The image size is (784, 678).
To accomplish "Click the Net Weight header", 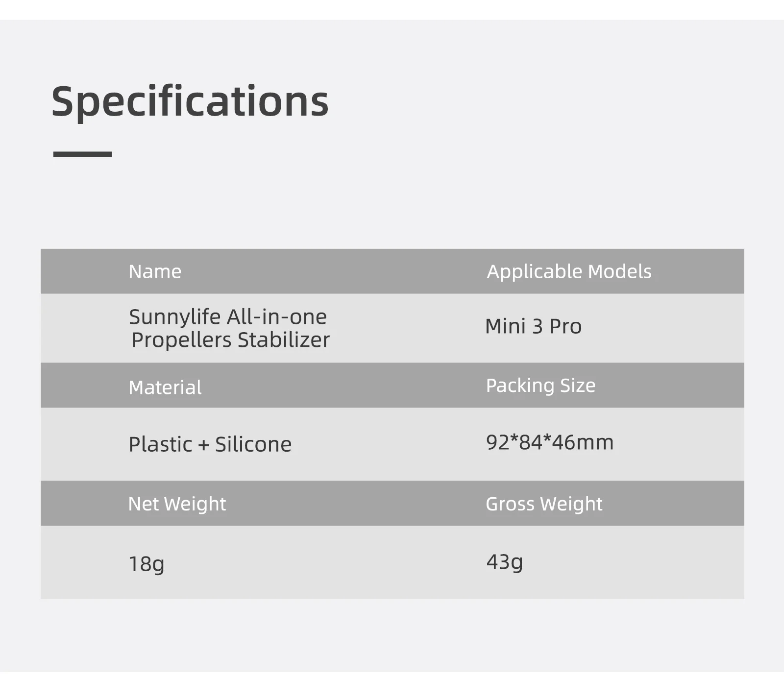I will pyautogui.click(x=177, y=504).
